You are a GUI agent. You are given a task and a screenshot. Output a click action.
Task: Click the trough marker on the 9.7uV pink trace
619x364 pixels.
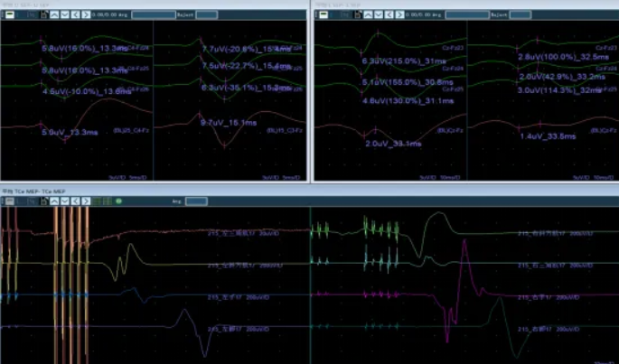pos(224,145)
